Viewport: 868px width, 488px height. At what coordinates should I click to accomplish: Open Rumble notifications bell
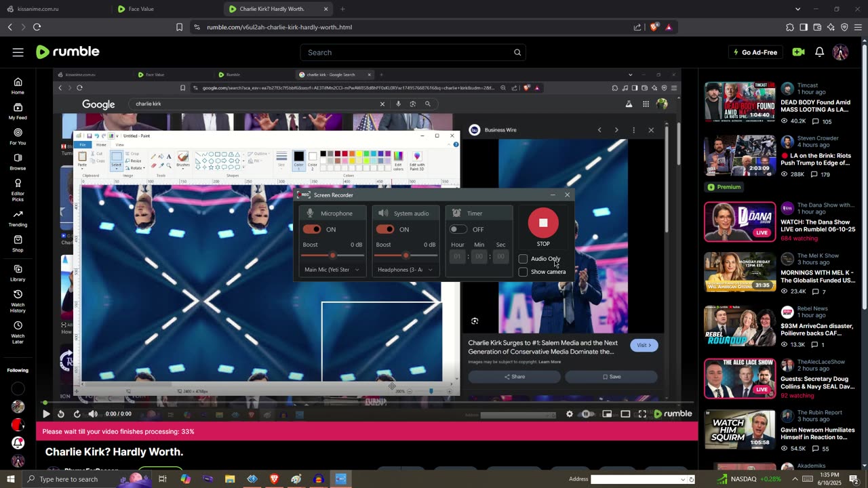[819, 52]
